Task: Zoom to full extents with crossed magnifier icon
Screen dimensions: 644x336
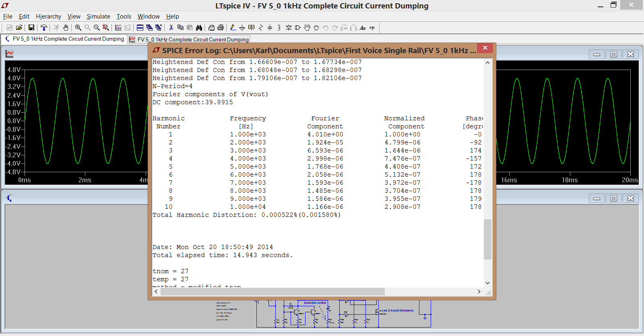Action: (x=106, y=28)
